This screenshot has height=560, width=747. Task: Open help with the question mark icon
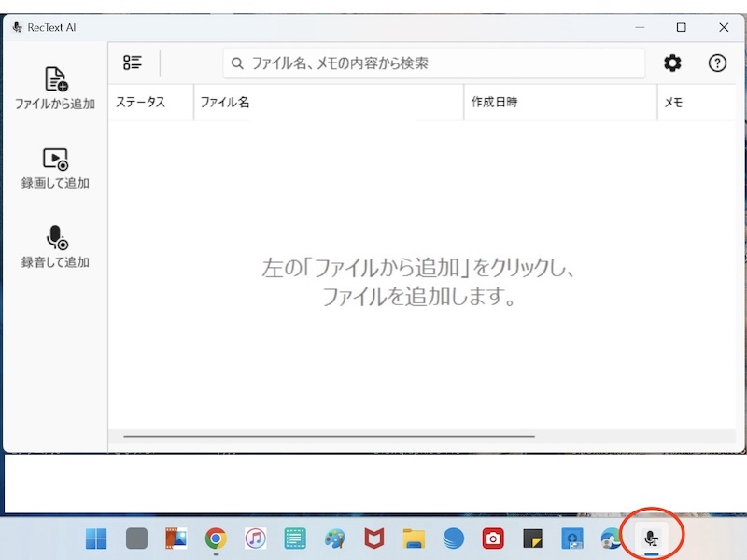(x=717, y=63)
